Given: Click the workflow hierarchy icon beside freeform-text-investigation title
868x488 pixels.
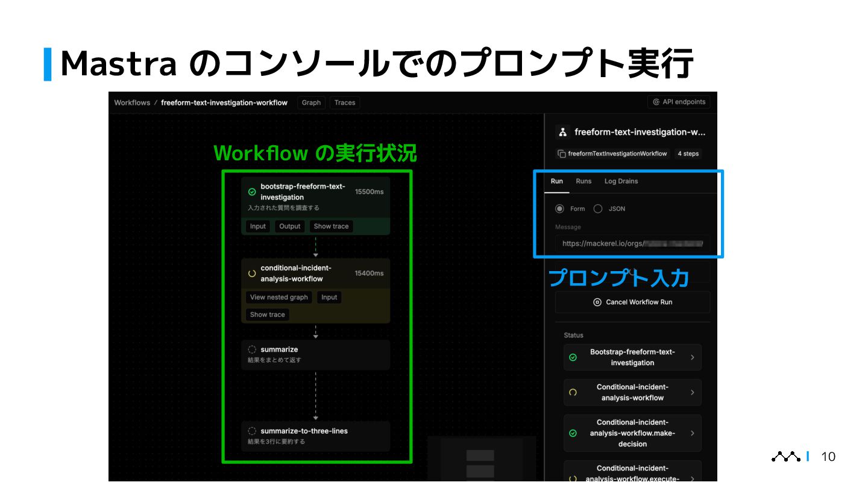Looking at the screenshot, I should tap(562, 132).
